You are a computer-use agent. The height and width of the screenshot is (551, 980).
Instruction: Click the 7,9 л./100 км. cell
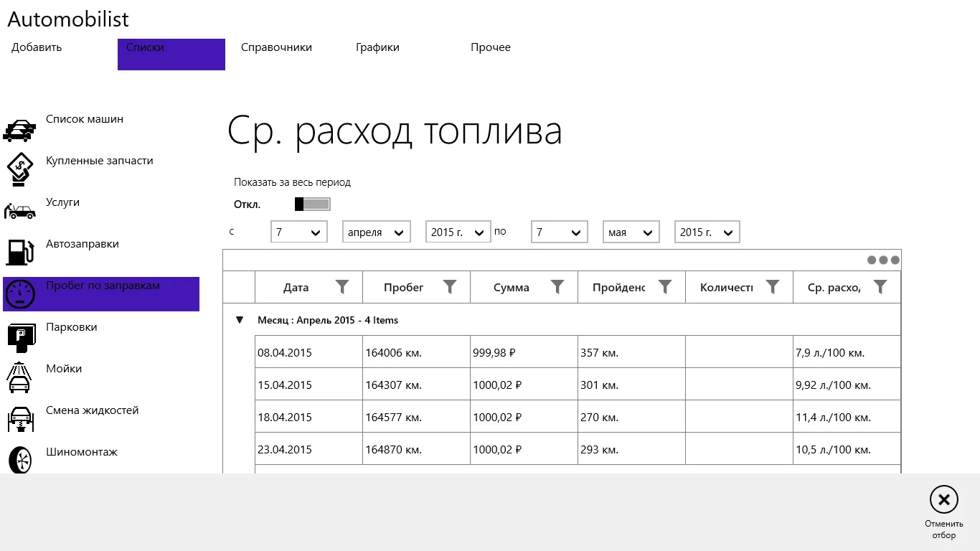[x=847, y=352]
